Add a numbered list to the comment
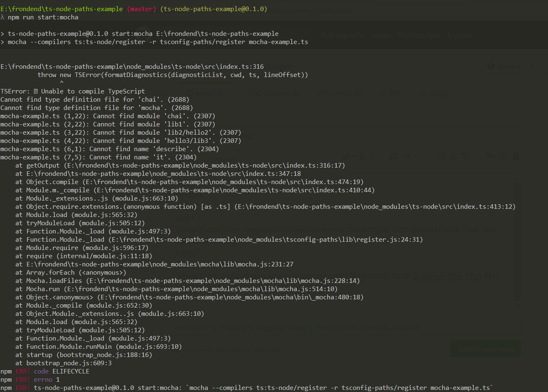The height and width of the screenshot is (392, 548). (454, 156)
